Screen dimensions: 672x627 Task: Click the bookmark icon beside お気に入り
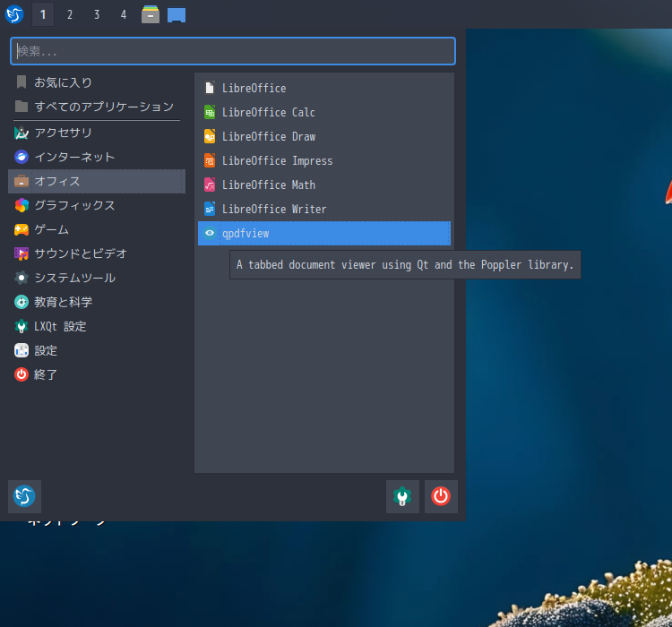[x=22, y=82]
